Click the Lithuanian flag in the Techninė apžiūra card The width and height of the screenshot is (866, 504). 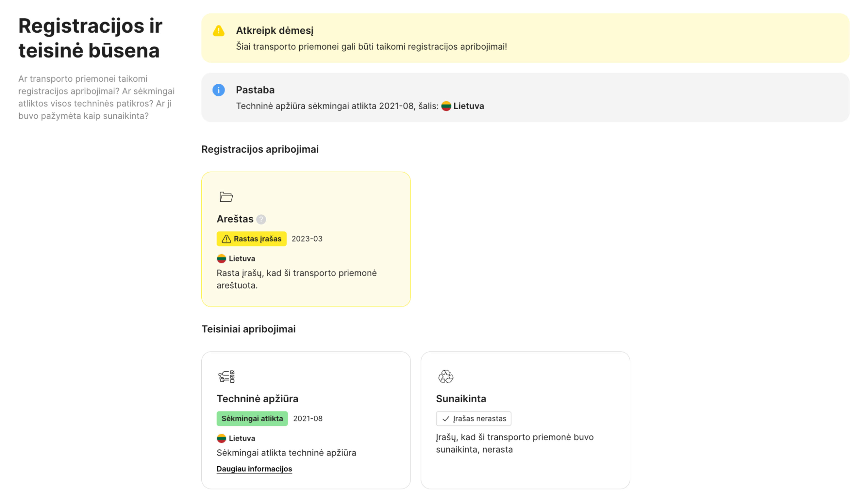[x=222, y=438]
